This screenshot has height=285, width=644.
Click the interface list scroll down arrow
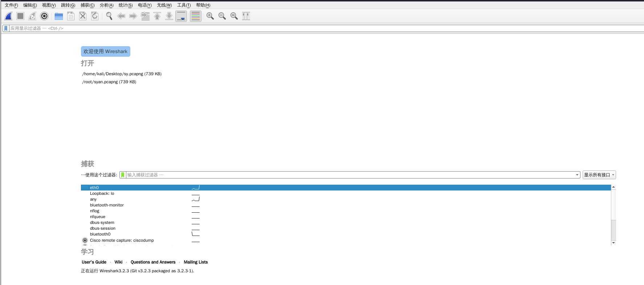coord(614,242)
